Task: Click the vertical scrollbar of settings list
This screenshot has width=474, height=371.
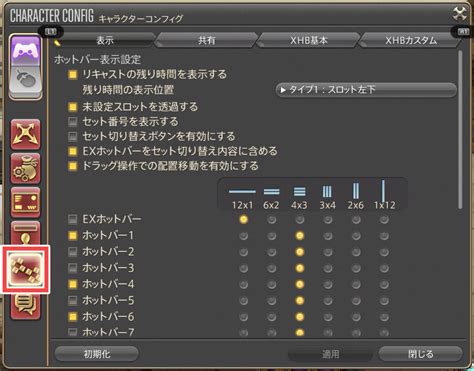Action: point(460,130)
